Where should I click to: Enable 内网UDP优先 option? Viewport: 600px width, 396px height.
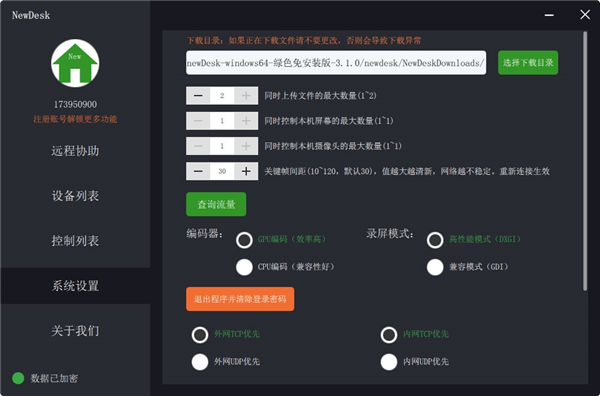tap(389, 362)
